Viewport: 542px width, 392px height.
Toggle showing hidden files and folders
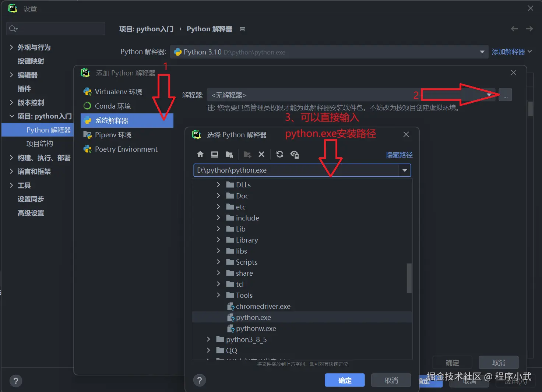[x=295, y=155]
